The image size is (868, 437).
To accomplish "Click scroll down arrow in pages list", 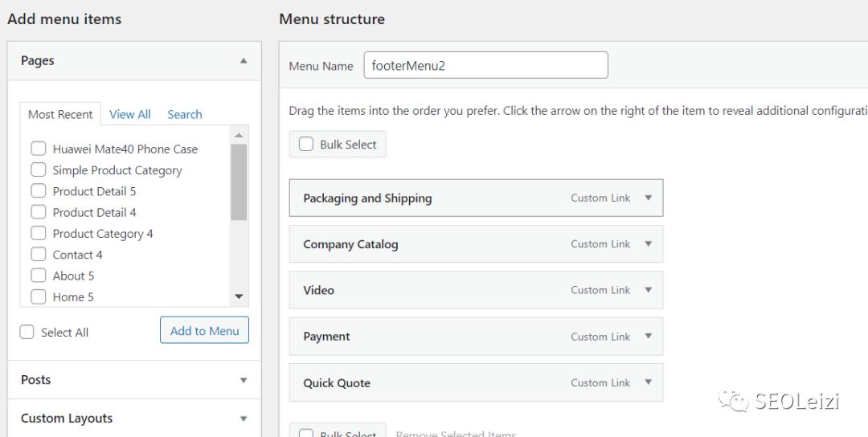I will click(x=239, y=297).
